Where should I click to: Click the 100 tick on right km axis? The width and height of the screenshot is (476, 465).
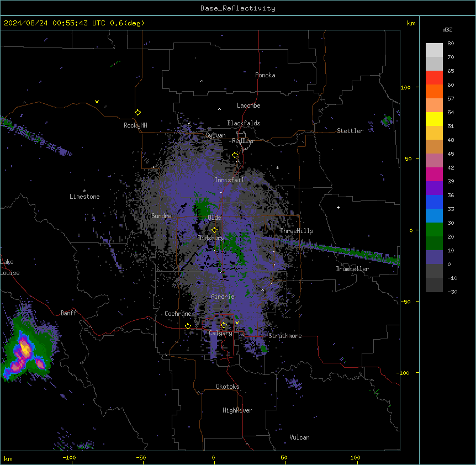tap(405, 87)
